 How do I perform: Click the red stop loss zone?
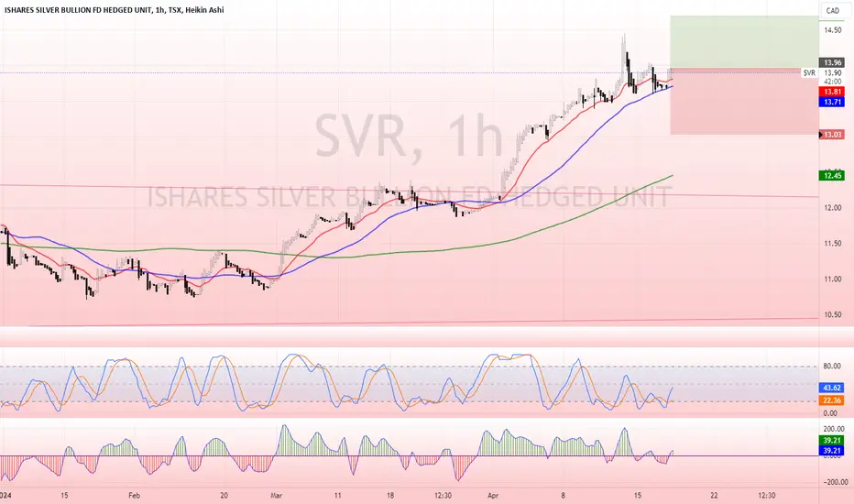[x=744, y=102]
